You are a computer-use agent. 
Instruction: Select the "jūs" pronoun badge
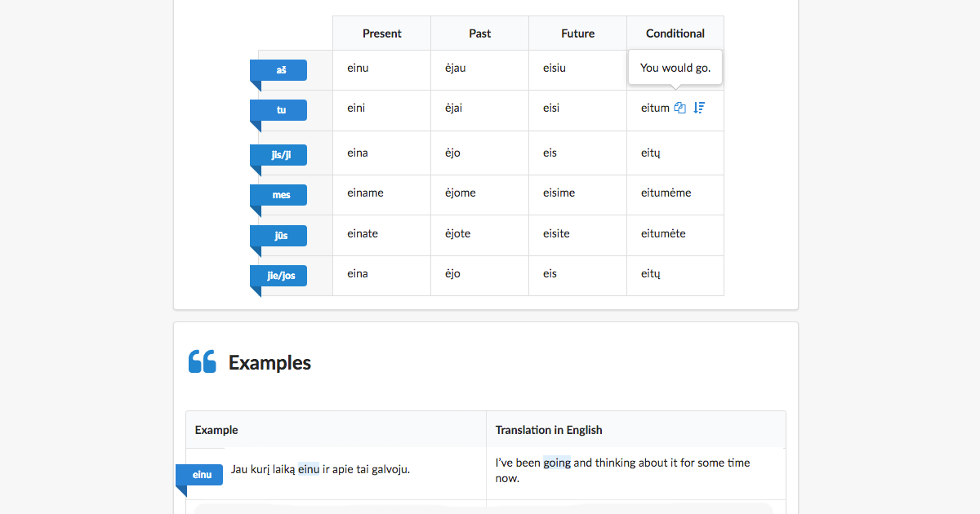point(278,234)
